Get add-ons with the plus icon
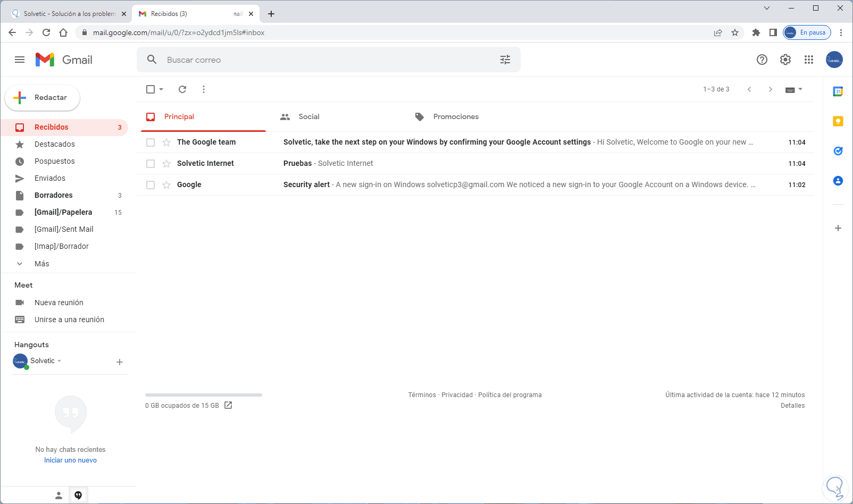The height and width of the screenshot is (504, 853). pos(838,228)
